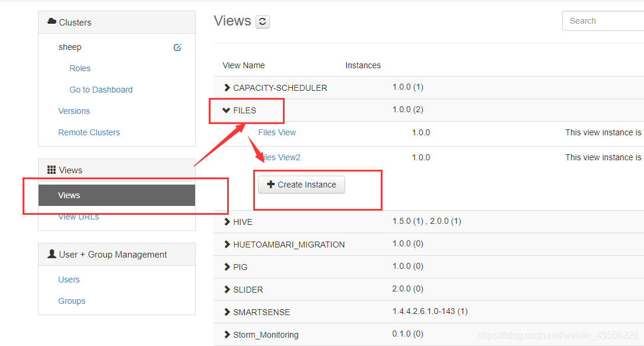Select the Views menu item
This screenshot has height=346, width=644.
click(x=117, y=195)
